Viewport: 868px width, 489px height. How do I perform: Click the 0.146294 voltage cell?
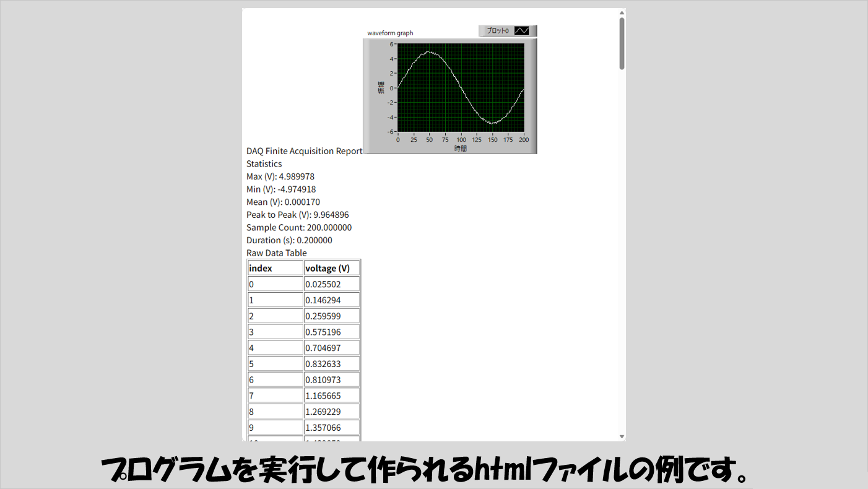click(x=332, y=300)
